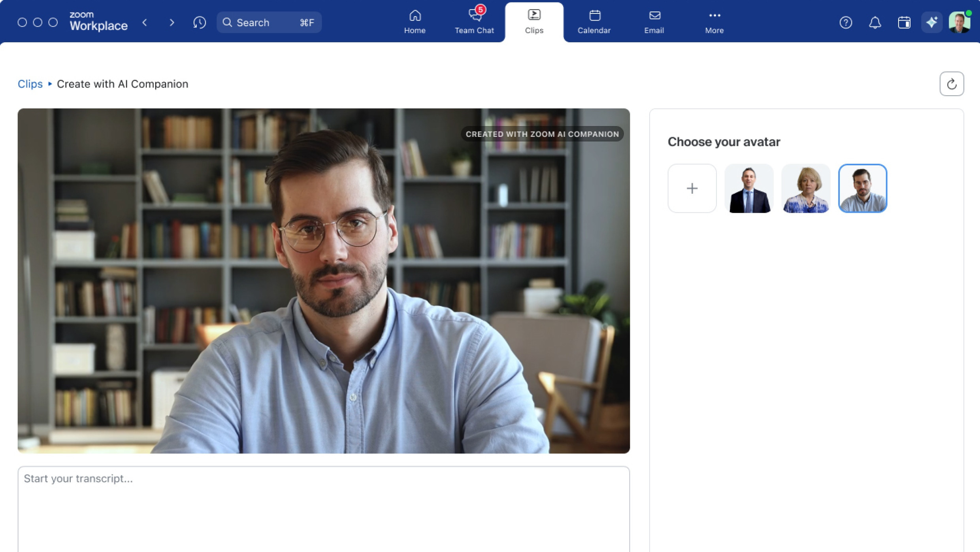Navigate back using the left chevron
Viewport: 980px width, 552px height.
145,23
